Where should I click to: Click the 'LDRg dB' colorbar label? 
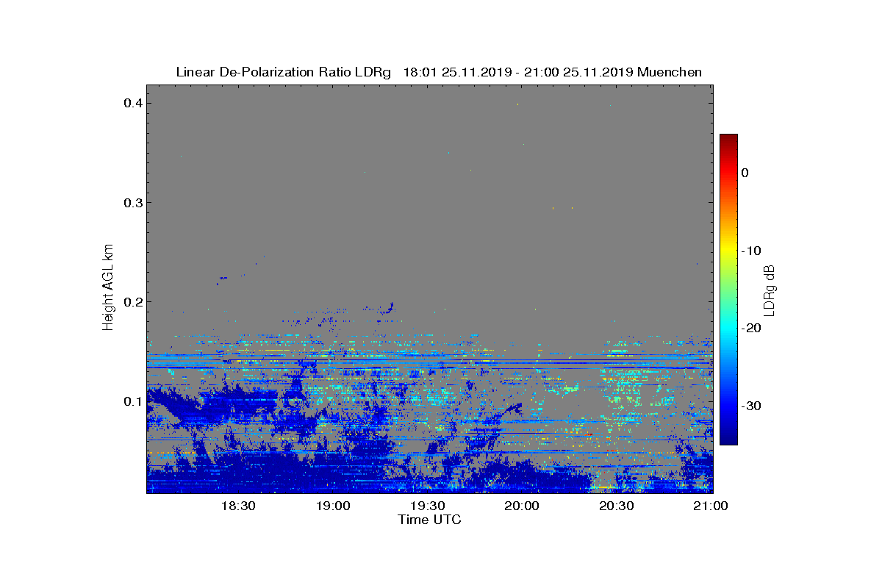(770, 290)
